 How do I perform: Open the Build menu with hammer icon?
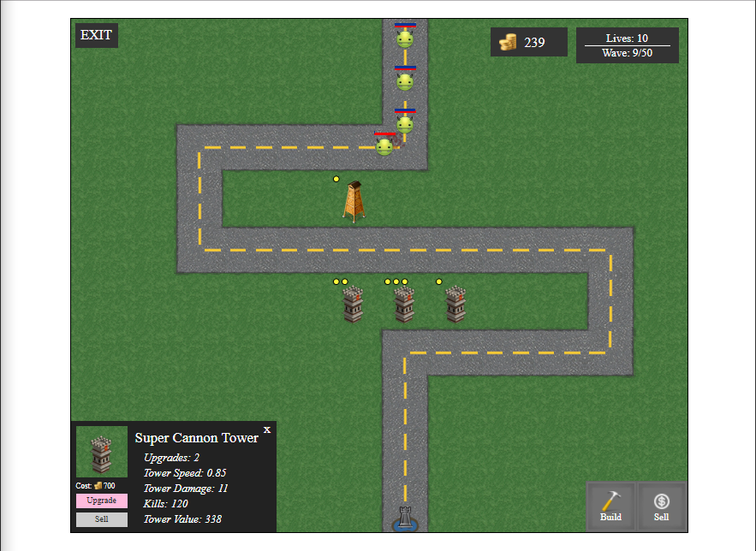point(610,507)
